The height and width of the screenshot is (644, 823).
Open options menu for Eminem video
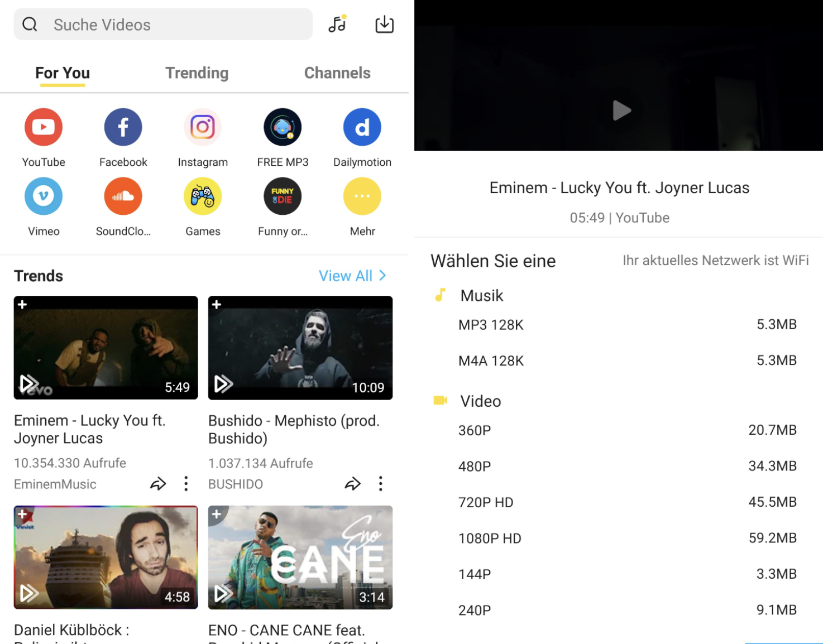click(186, 484)
